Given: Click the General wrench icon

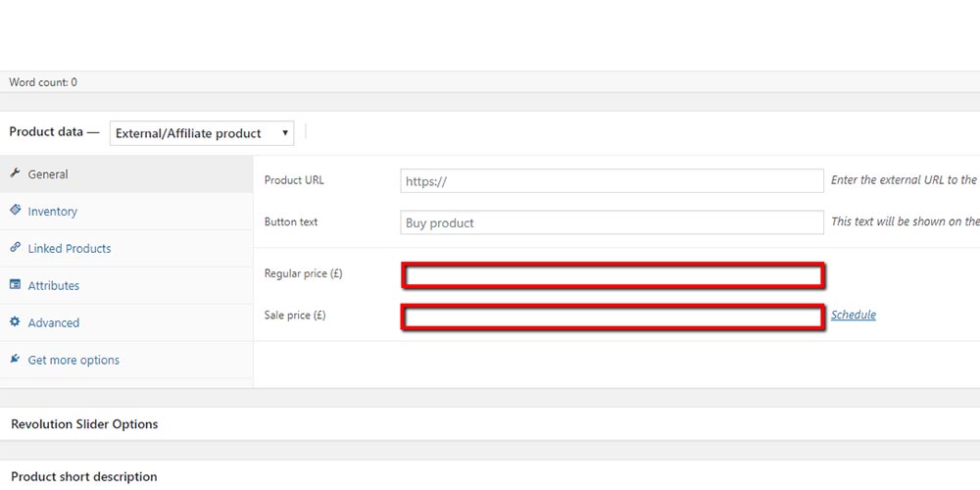Looking at the screenshot, I should click(15, 173).
